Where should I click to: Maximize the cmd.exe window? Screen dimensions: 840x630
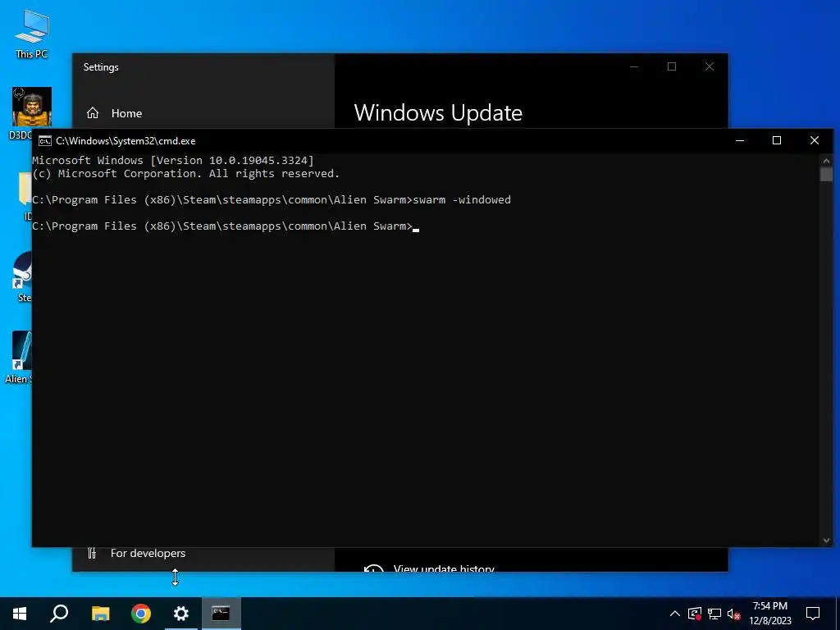[x=777, y=140]
